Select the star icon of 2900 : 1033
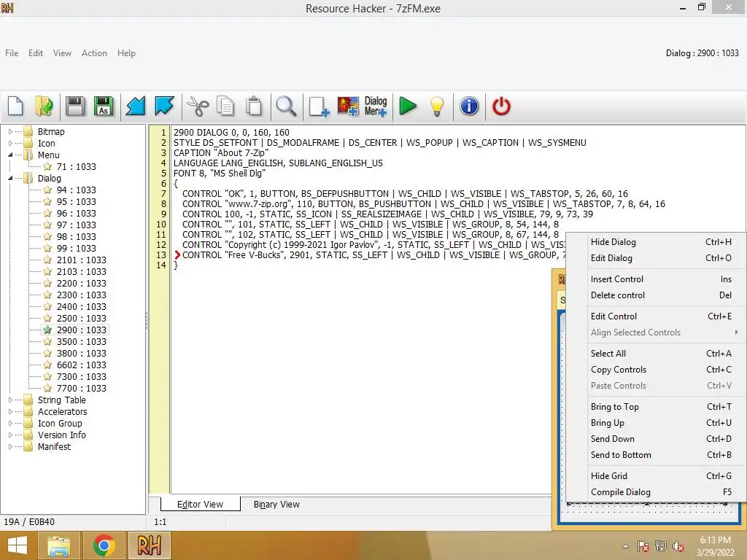747x560 pixels. click(47, 330)
